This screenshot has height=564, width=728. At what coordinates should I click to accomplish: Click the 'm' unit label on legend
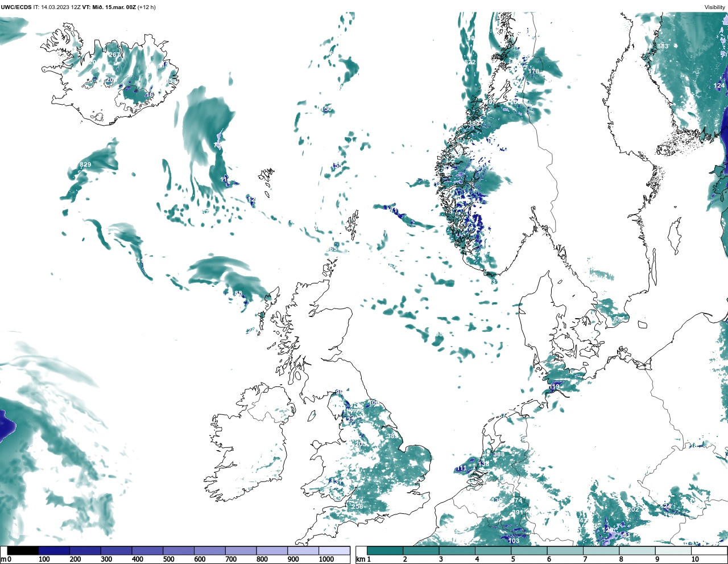3,559
